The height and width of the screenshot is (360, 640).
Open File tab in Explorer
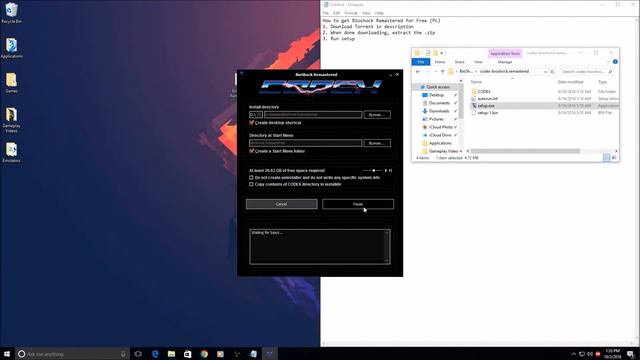[421, 62]
